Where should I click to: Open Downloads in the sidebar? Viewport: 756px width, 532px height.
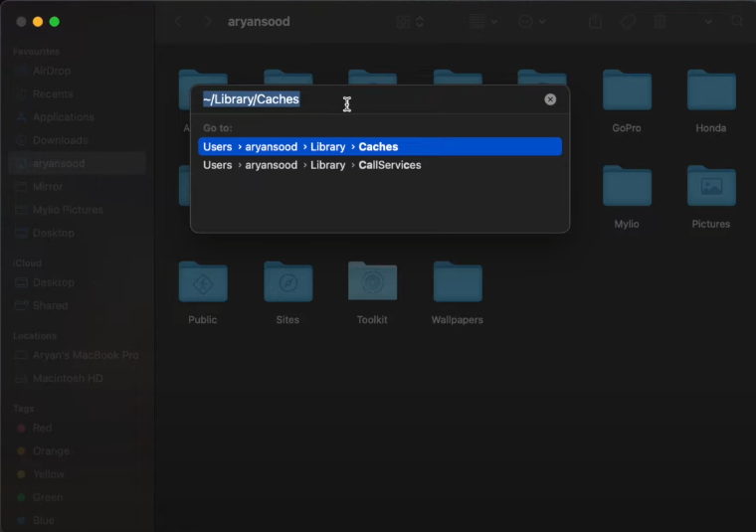click(x=78, y=140)
